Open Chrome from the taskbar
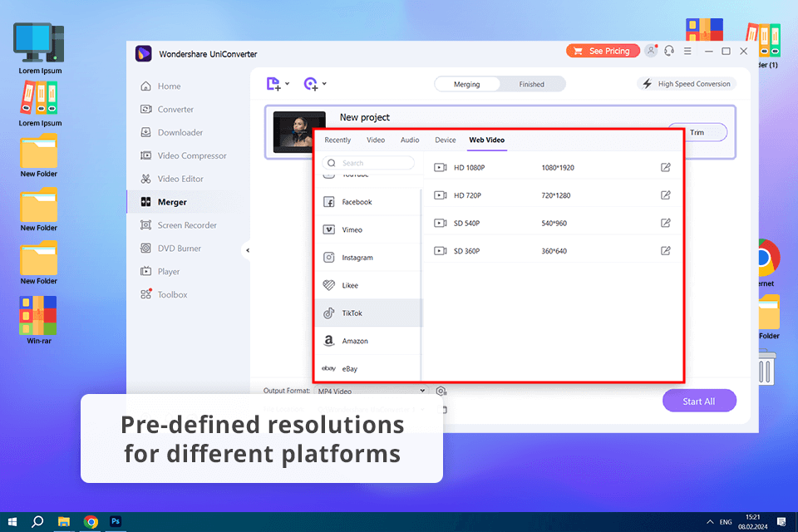Screen dimensions: 798x532 pos(91,522)
